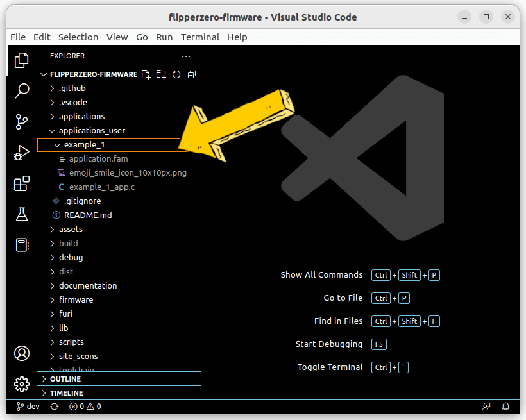The image size is (526, 420).
Task: Click the New File icon in Explorer
Action: pos(146,74)
